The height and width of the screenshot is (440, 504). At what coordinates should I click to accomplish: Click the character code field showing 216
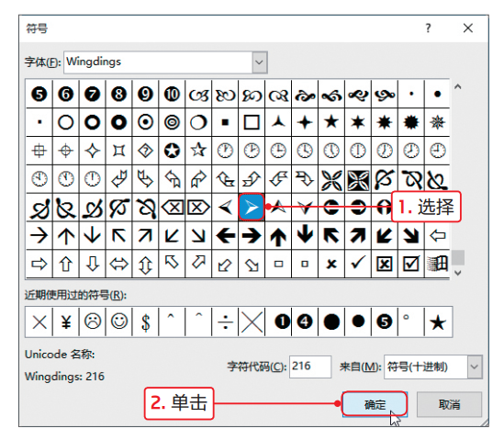tap(310, 367)
